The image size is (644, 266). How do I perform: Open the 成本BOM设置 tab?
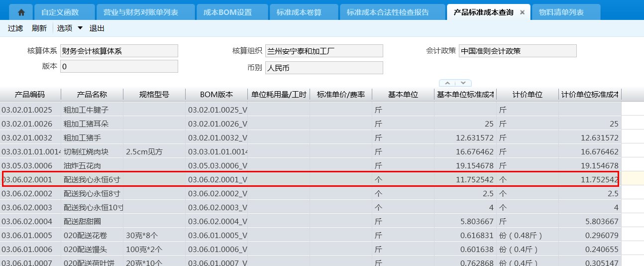(x=228, y=12)
